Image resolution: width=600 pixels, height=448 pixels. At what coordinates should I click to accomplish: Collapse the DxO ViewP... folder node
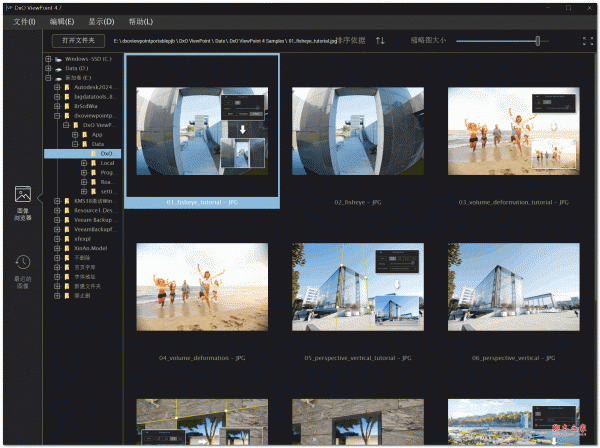pos(66,125)
